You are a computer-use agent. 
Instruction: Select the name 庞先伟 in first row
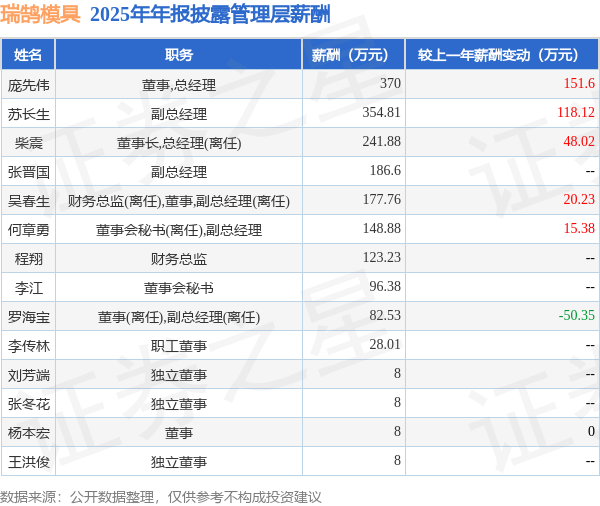(29, 85)
